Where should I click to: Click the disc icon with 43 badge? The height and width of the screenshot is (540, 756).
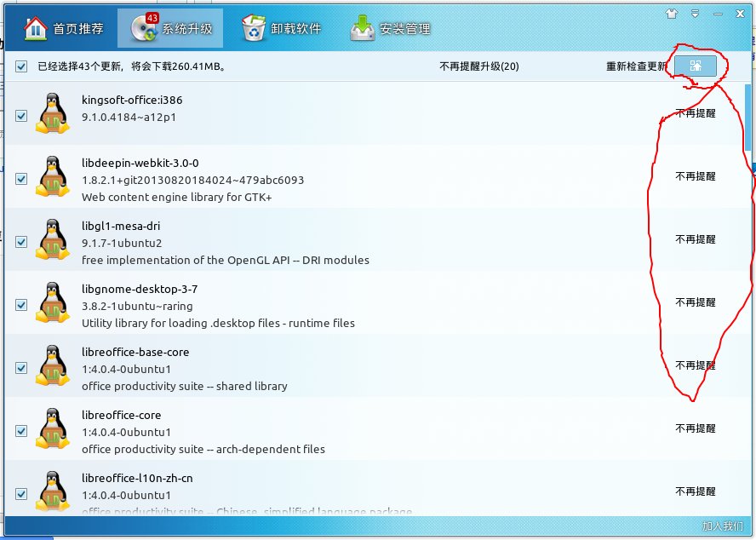[145, 28]
